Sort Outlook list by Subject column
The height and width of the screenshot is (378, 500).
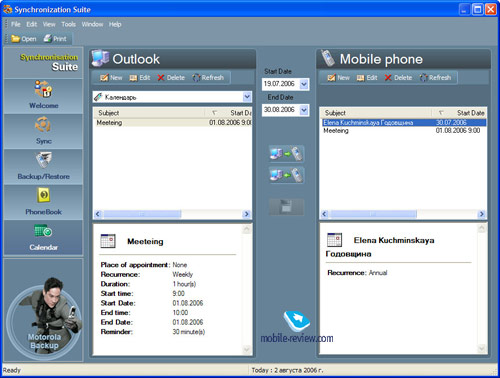coord(149,113)
